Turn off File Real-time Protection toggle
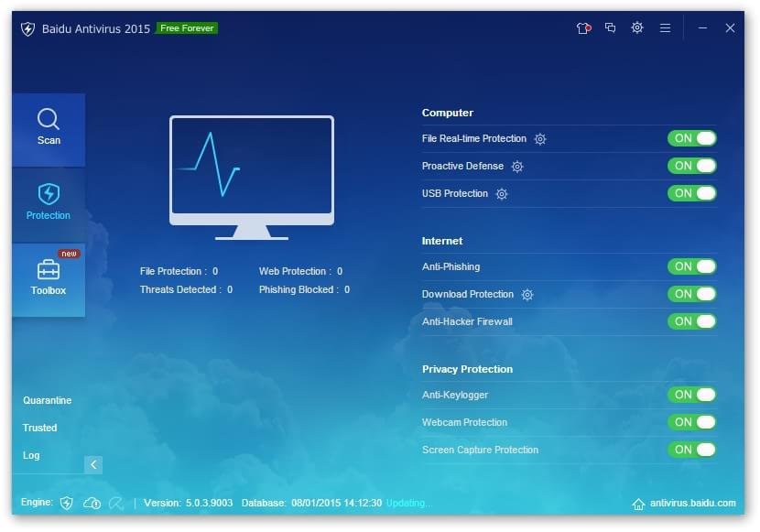 (691, 138)
